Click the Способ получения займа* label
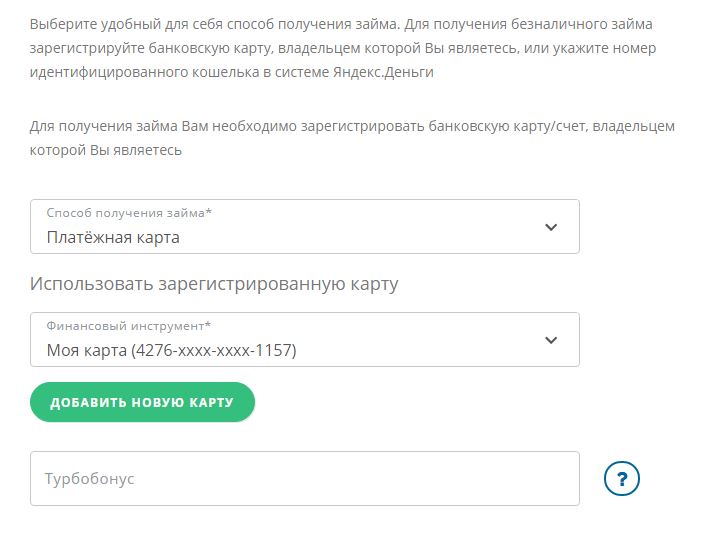 pyautogui.click(x=129, y=213)
